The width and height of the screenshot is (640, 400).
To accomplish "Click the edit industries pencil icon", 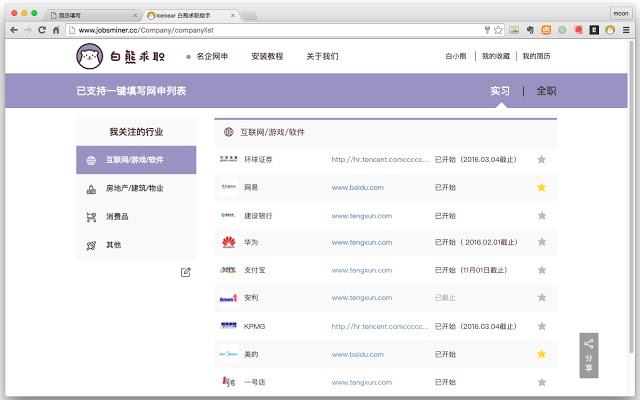I will 186,272.
